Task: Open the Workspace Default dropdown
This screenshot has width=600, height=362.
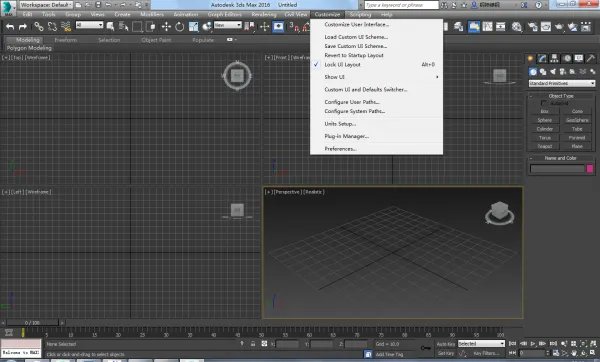Action: click(x=46, y=5)
